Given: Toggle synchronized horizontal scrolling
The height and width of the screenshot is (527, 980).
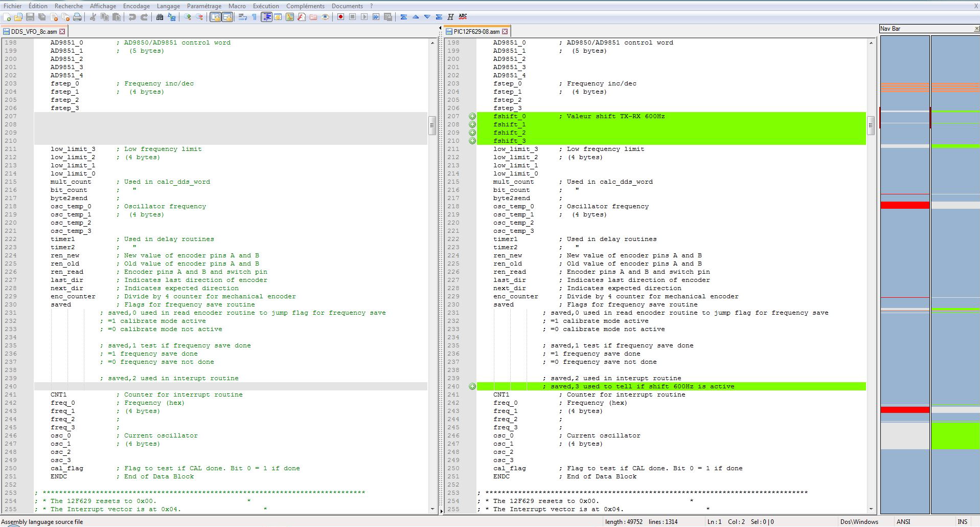Looking at the screenshot, I should coord(227,17).
